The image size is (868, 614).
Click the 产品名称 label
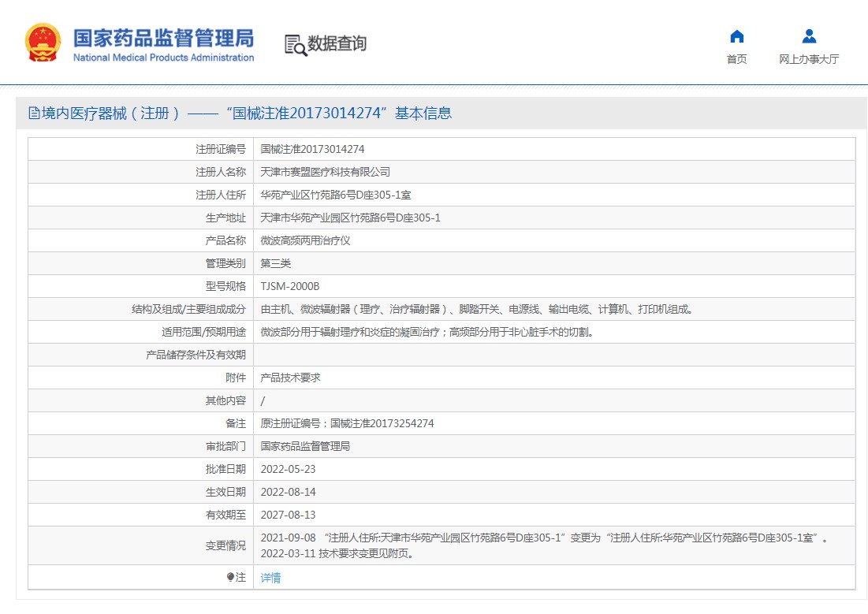click(x=225, y=241)
